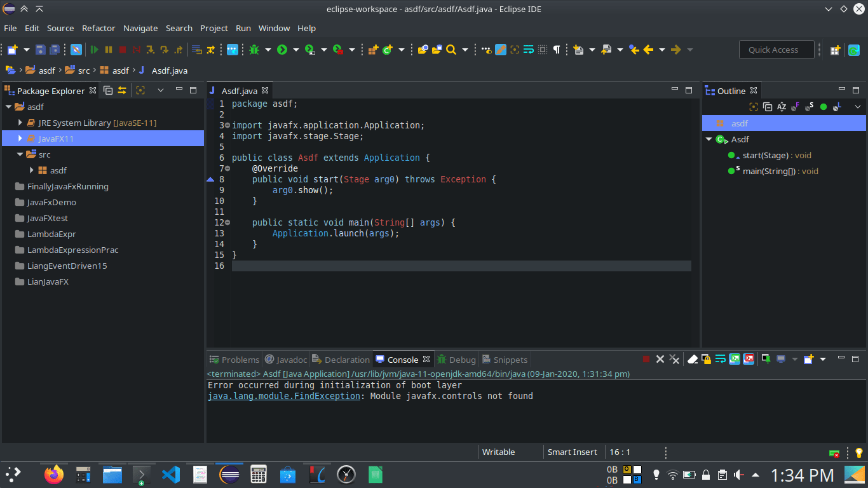This screenshot has height=488, width=868.
Task: Run the Asdf application
Action: pos(282,50)
